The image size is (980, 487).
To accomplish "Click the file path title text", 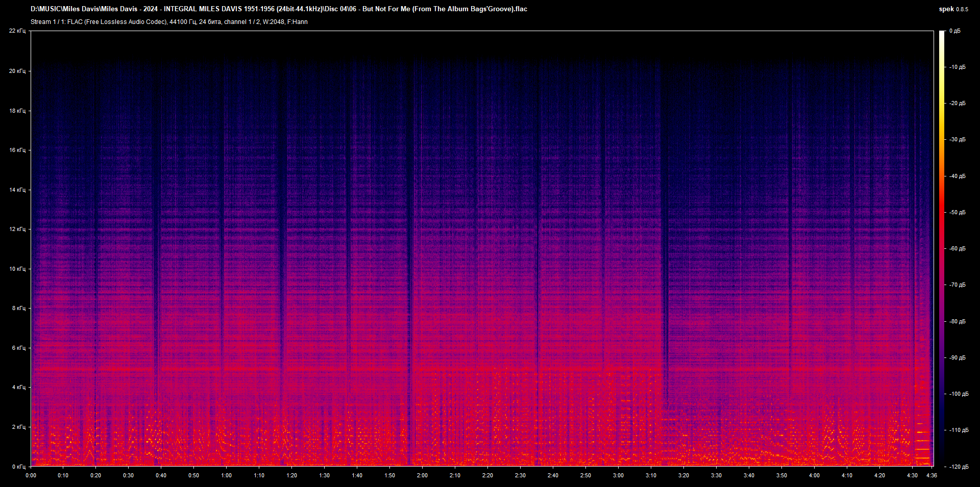I will (279, 9).
